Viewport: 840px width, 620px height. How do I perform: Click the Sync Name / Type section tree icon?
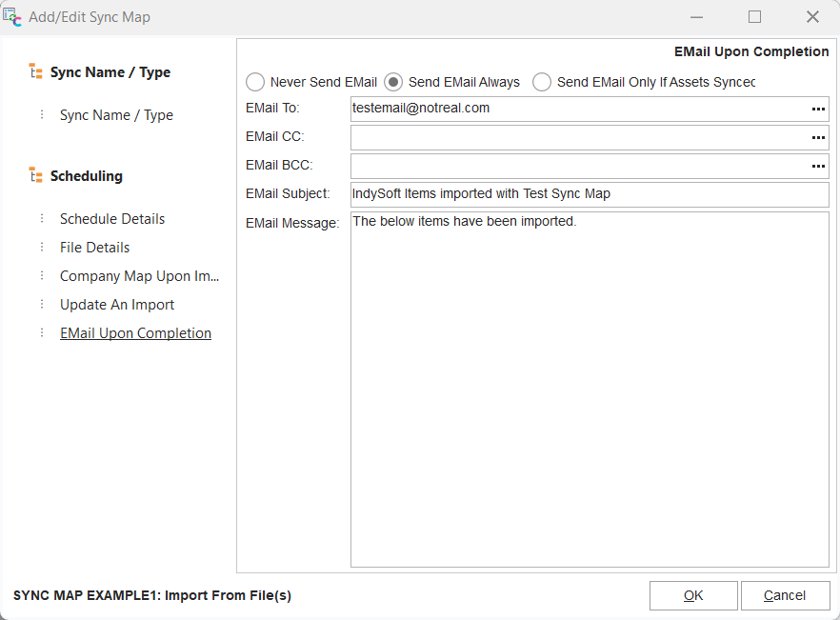coord(36,72)
